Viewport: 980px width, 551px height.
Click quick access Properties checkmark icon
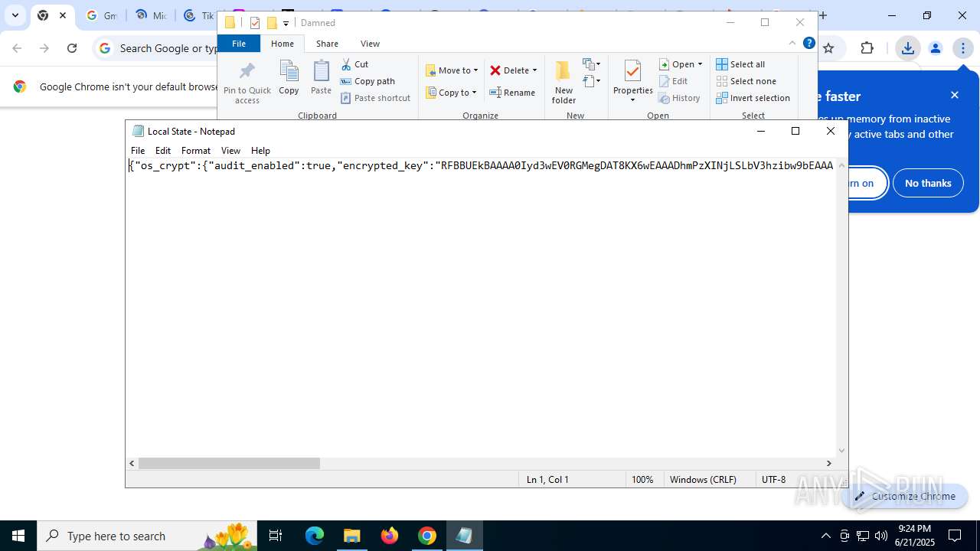click(255, 23)
